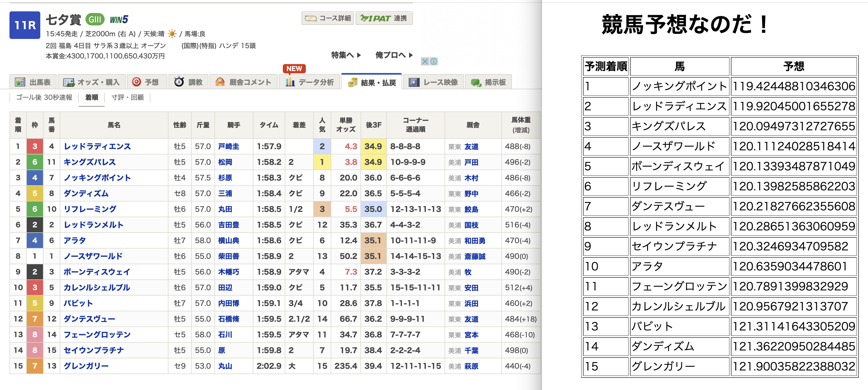Screen dimensions: 868x390
Task: Open the オッズ・購入 tab
Action: coord(91,82)
